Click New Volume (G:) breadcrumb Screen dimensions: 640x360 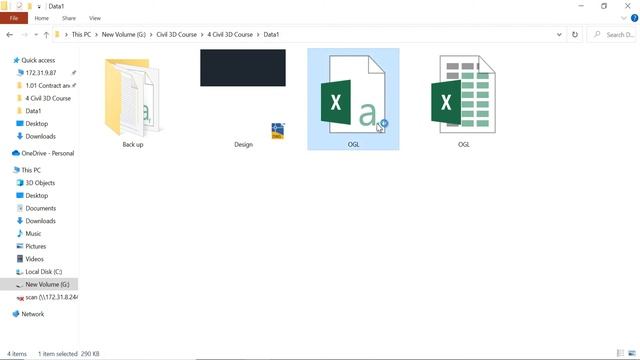[124, 35]
